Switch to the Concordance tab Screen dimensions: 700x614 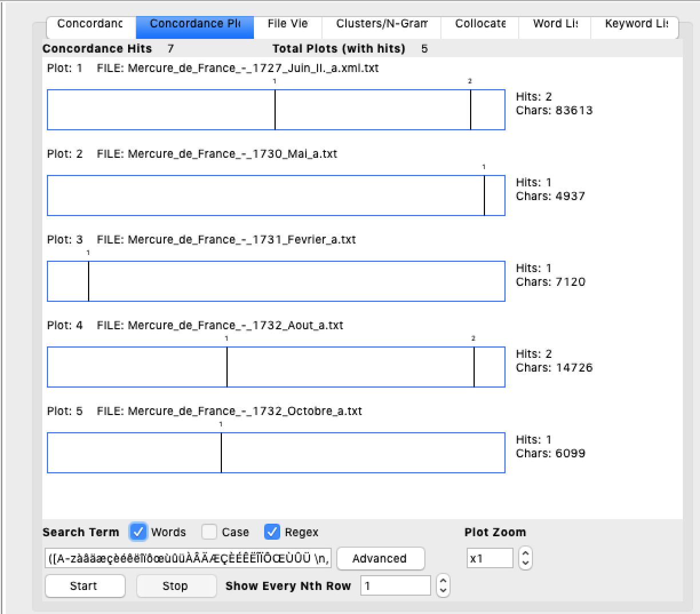90,24
